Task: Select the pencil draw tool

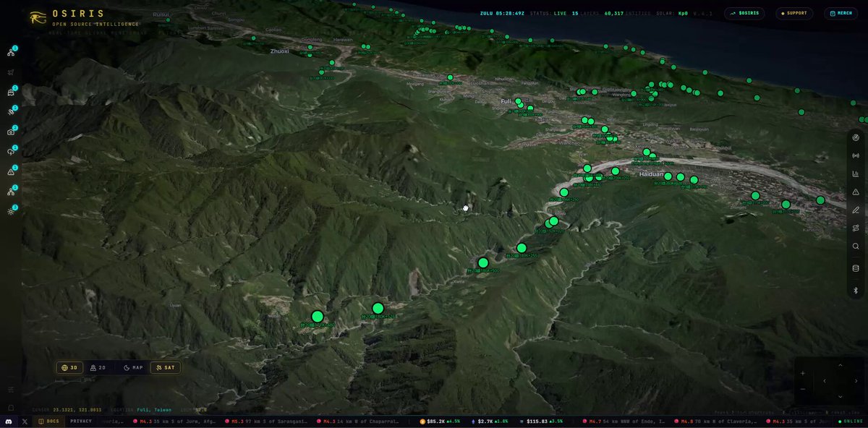Action: pyautogui.click(x=856, y=210)
